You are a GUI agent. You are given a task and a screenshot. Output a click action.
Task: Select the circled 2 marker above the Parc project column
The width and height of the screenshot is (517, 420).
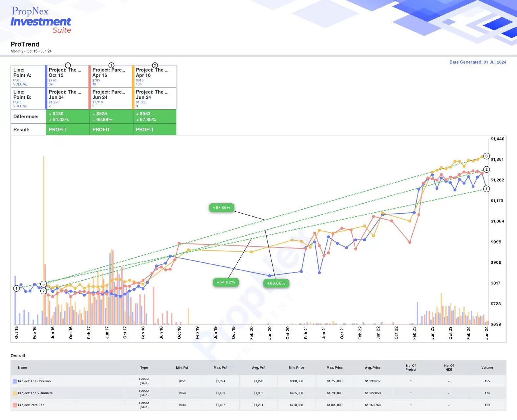pyautogui.click(x=111, y=65)
